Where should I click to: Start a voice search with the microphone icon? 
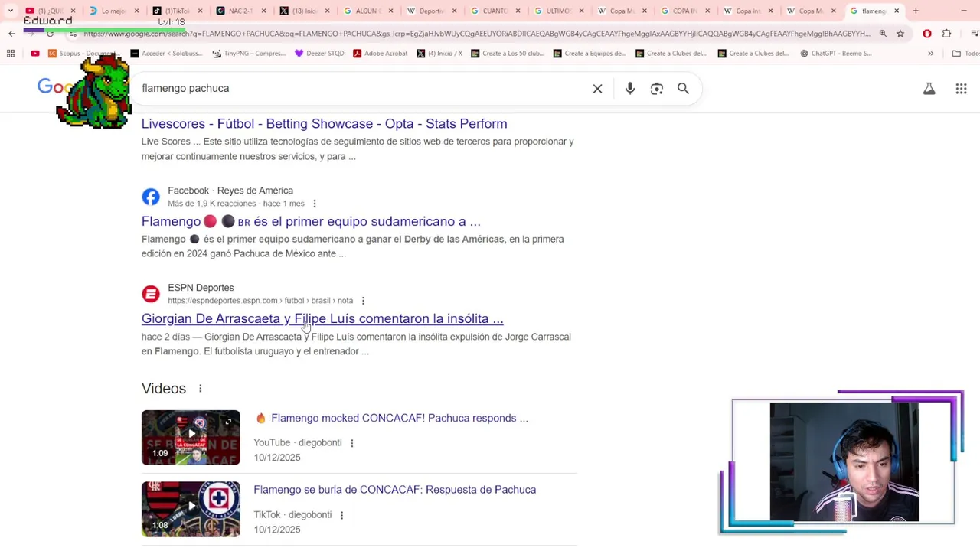(630, 89)
